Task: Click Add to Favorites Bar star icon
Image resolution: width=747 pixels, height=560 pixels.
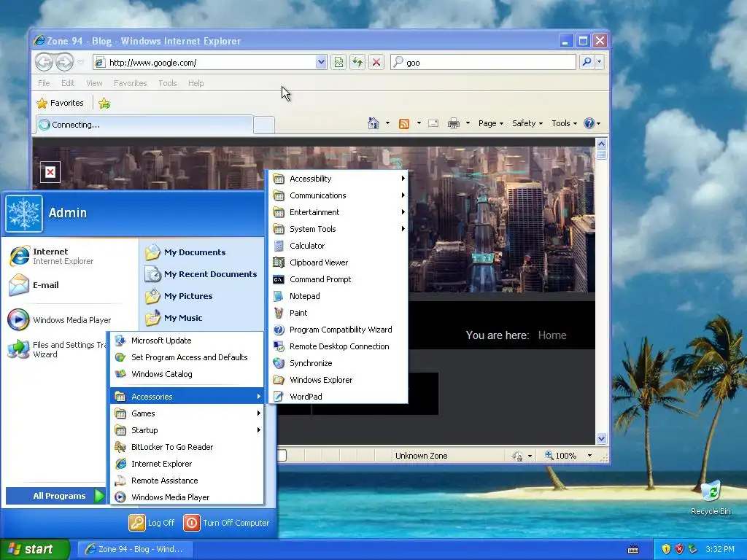Action: coord(104,104)
